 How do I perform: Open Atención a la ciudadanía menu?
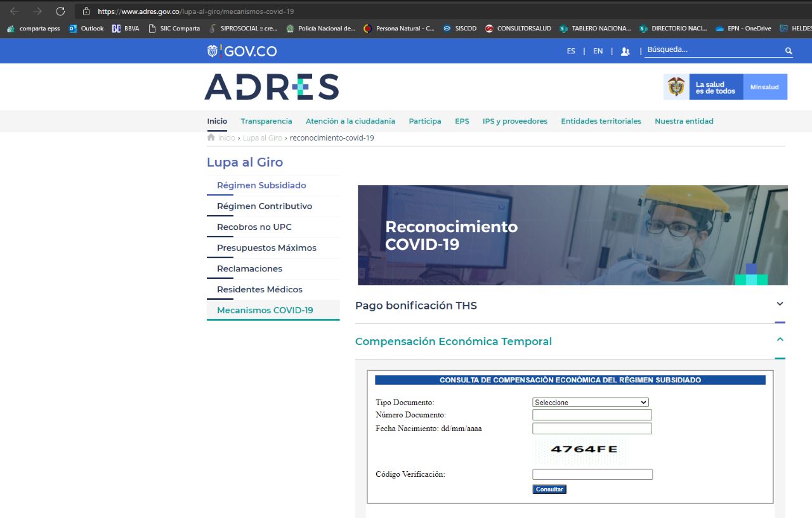tap(350, 121)
